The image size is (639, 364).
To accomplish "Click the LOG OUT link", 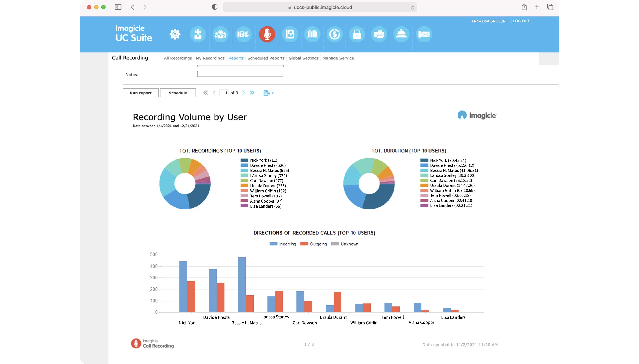I will point(521,21).
